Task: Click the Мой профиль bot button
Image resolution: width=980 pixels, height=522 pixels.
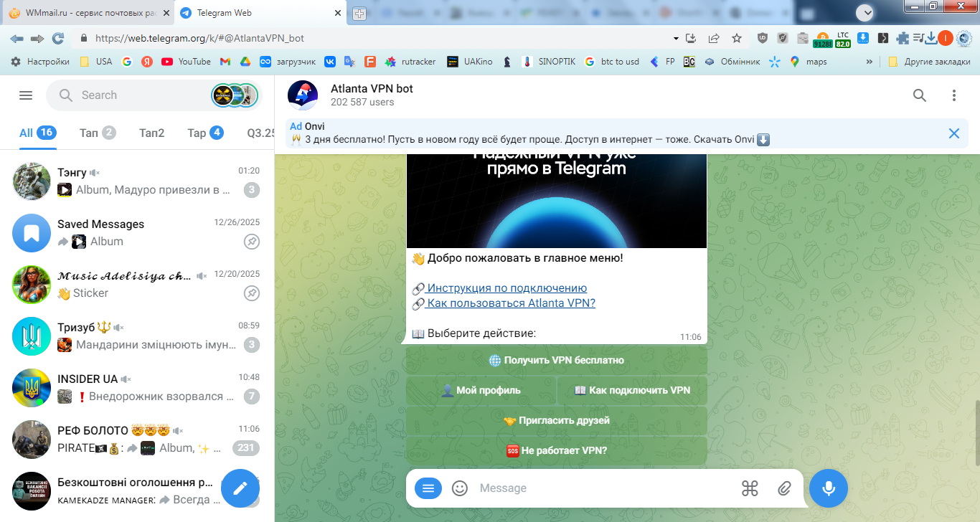Action: coord(481,391)
